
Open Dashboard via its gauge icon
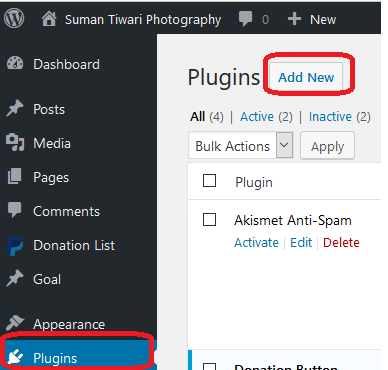(x=15, y=63)
